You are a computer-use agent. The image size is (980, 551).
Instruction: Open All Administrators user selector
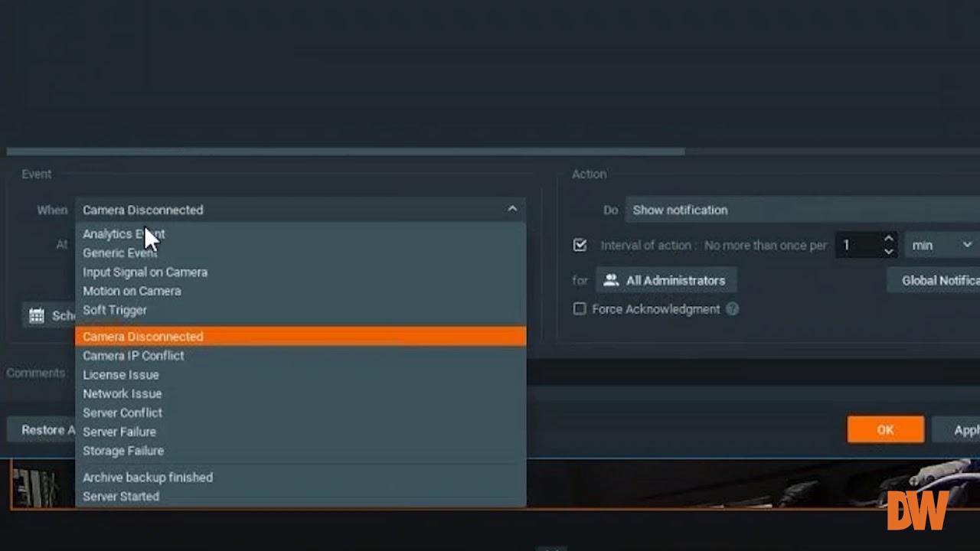pos(666,281)
